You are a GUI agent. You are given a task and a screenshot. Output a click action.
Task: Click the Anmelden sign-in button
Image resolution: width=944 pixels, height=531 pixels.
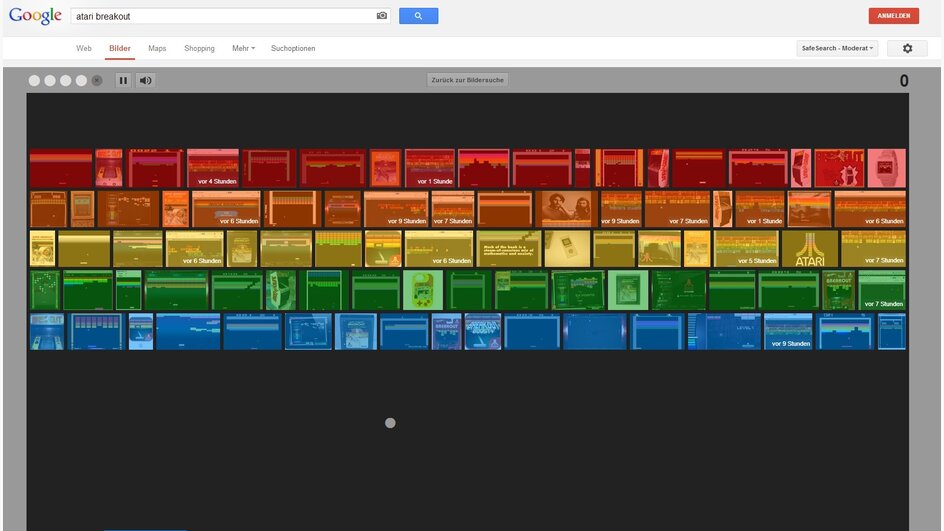pyautogui.click(x=893, y=16)
